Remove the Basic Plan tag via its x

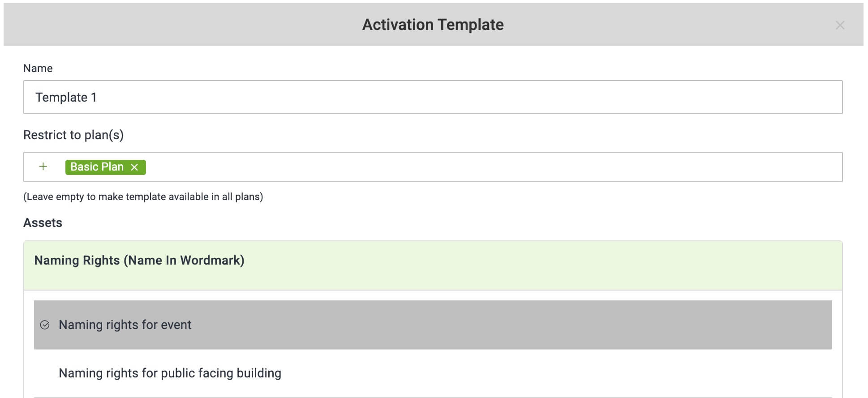[134, 167]
